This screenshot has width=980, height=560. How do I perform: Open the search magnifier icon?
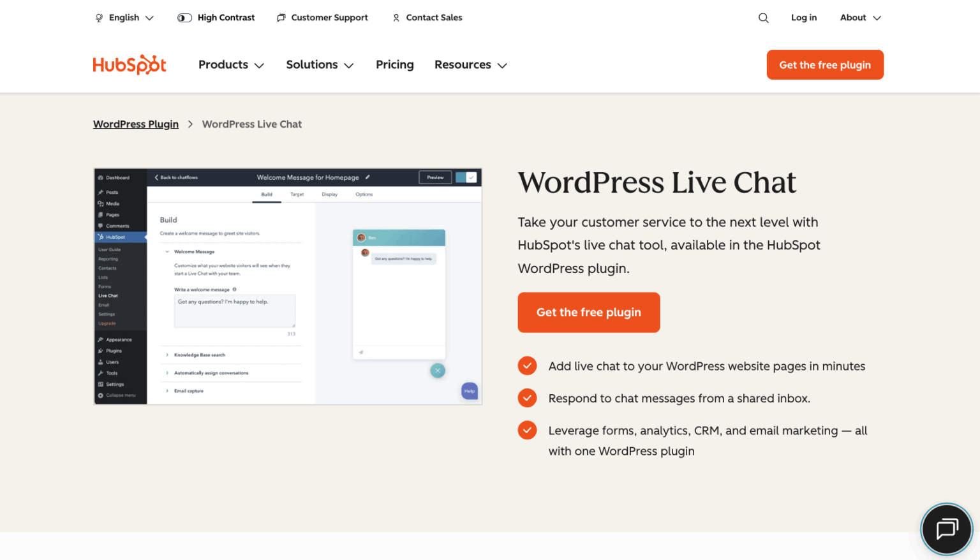click(x=763, y=17)
